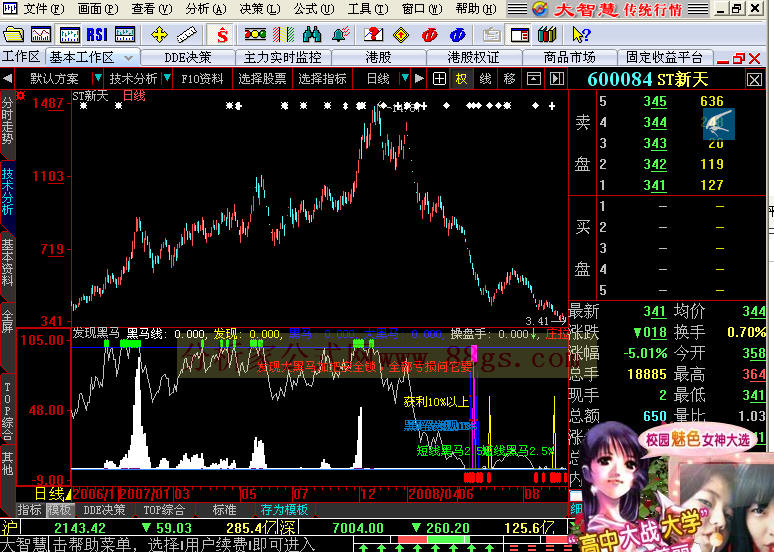Screen dimensions: 774x552
Task: Open the 工具(T) menu
Action: (368, 9)
